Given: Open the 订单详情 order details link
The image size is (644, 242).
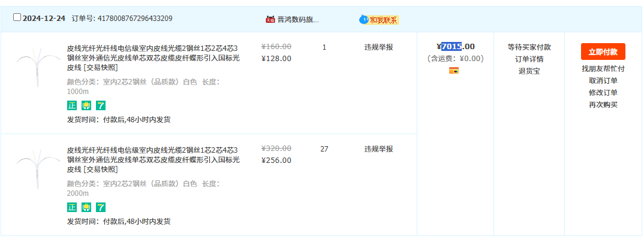Looking at the screenshot, I should point(529,59).
